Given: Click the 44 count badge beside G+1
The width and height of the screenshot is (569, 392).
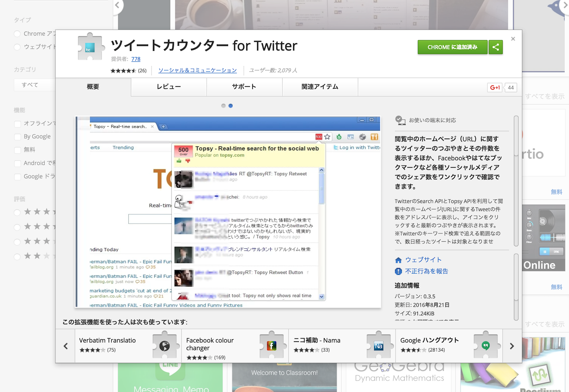Looking at the screenshot, I should 511,87.
